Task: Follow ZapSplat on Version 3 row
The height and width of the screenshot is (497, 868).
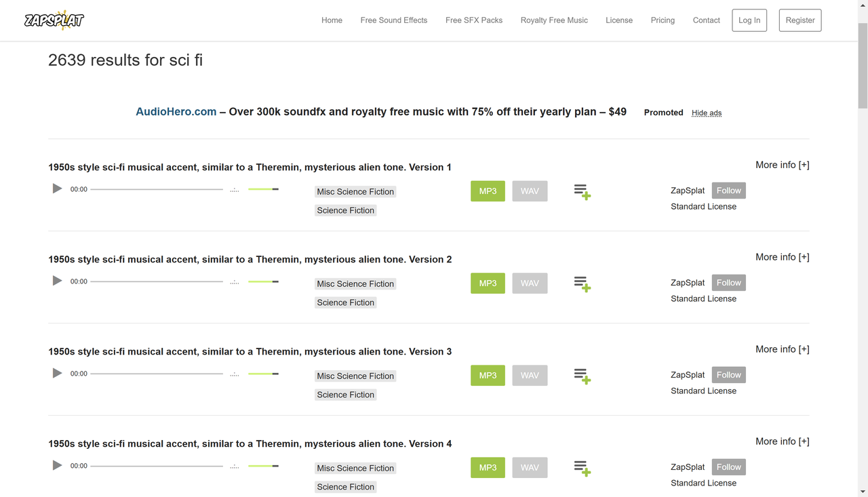Action: (x=728, y=375)
